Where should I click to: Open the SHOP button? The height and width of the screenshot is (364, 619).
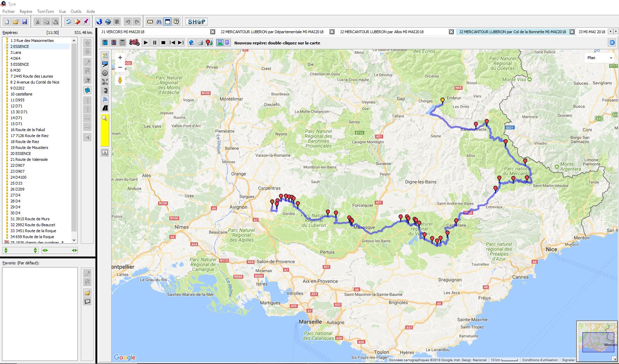[x=196, y=22]
